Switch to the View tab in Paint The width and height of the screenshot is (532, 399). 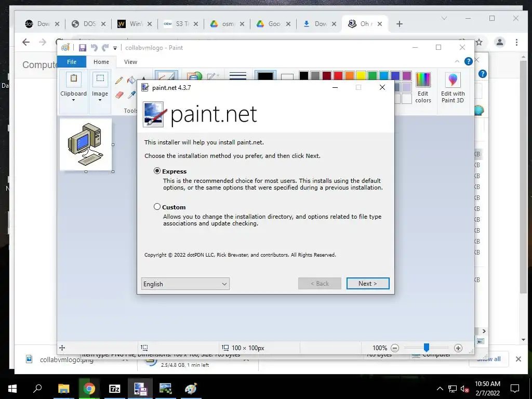coord(130,62)
